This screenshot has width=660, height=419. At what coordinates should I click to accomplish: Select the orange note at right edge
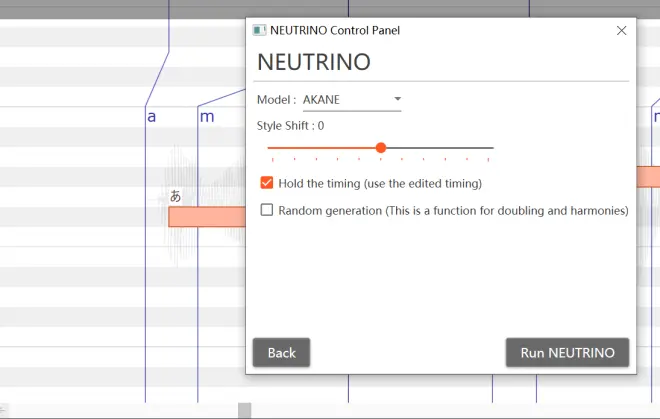[x=648, y=176]
